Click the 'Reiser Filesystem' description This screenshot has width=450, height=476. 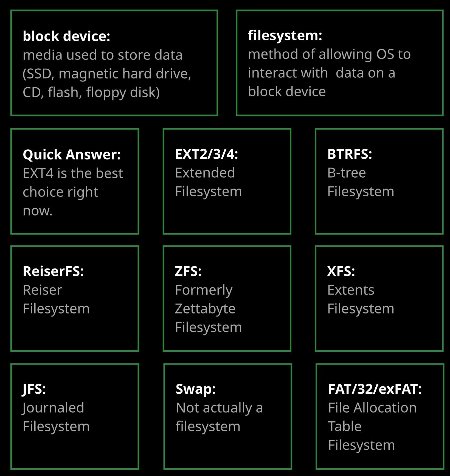click(56, 299)
